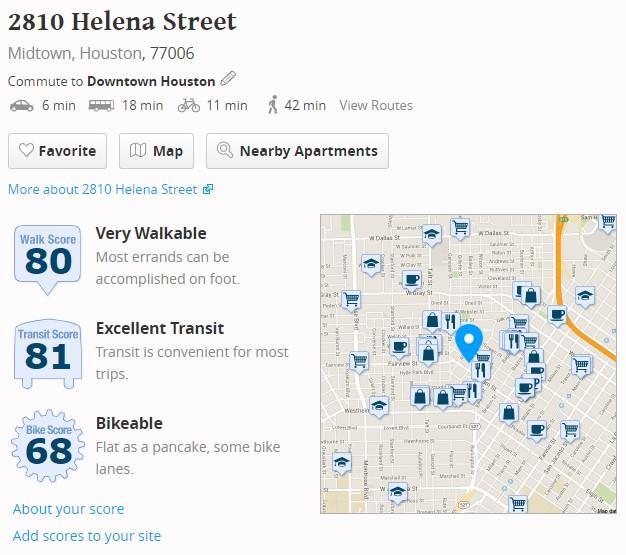
Task: Open More about 2810 Helena Street link
Action: [x=111, y=189]
